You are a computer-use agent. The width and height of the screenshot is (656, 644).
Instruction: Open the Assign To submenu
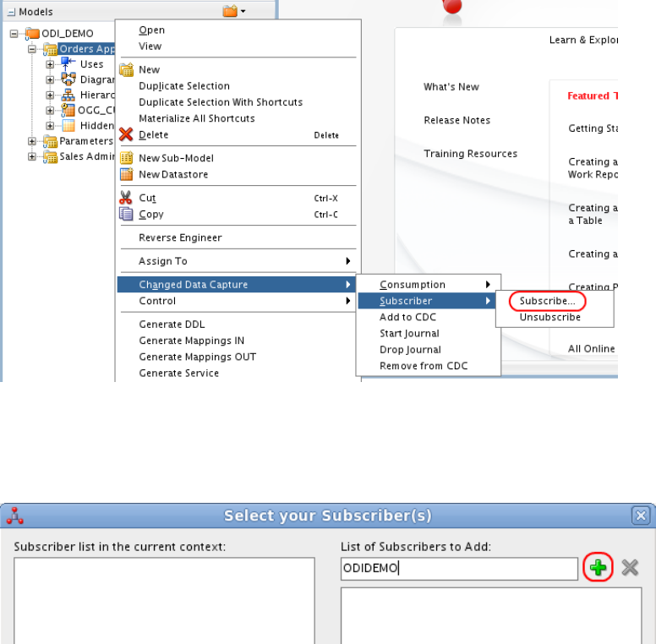click(x=238, y=261)
